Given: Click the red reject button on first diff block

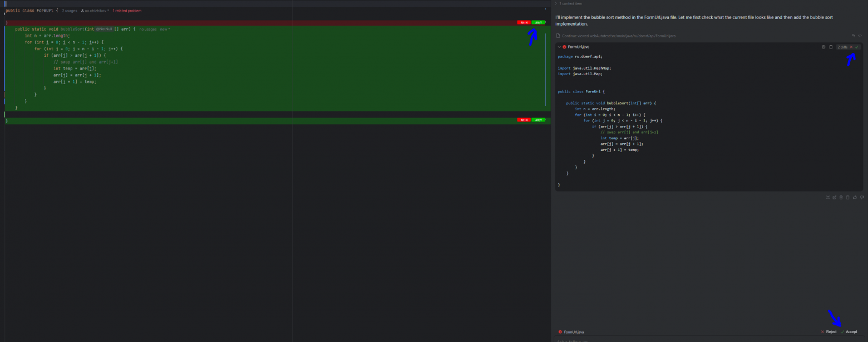Looking at the screenshot, I should tap(524, 23).
